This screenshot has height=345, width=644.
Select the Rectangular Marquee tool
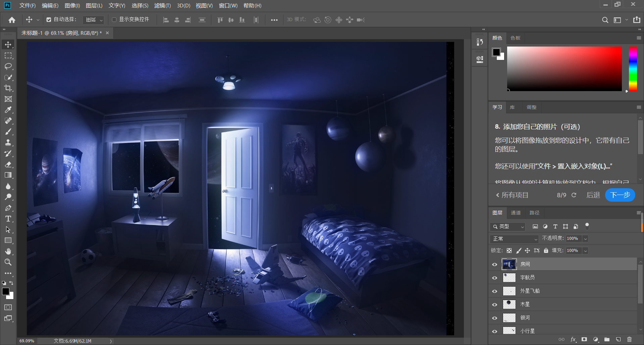(x=8, y=56)
